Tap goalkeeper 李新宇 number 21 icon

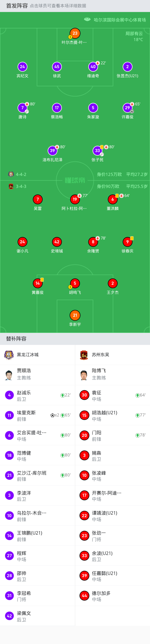click(x=75, y=315)
